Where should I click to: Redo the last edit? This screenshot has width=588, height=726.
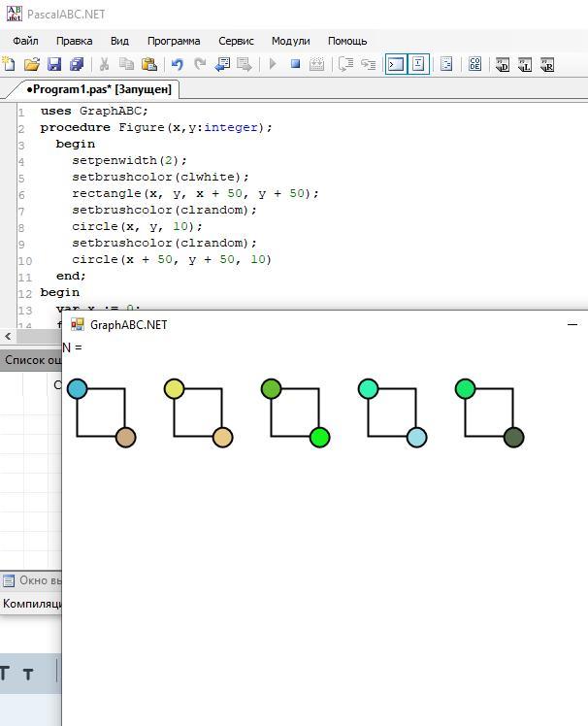click(x=200, y=64)
